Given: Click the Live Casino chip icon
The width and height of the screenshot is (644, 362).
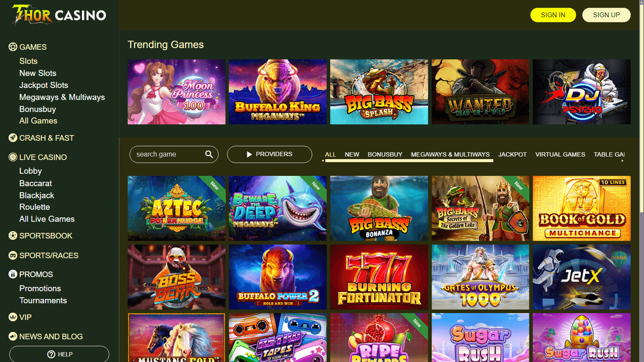Looking at the screenshot, I should (13, 157).
